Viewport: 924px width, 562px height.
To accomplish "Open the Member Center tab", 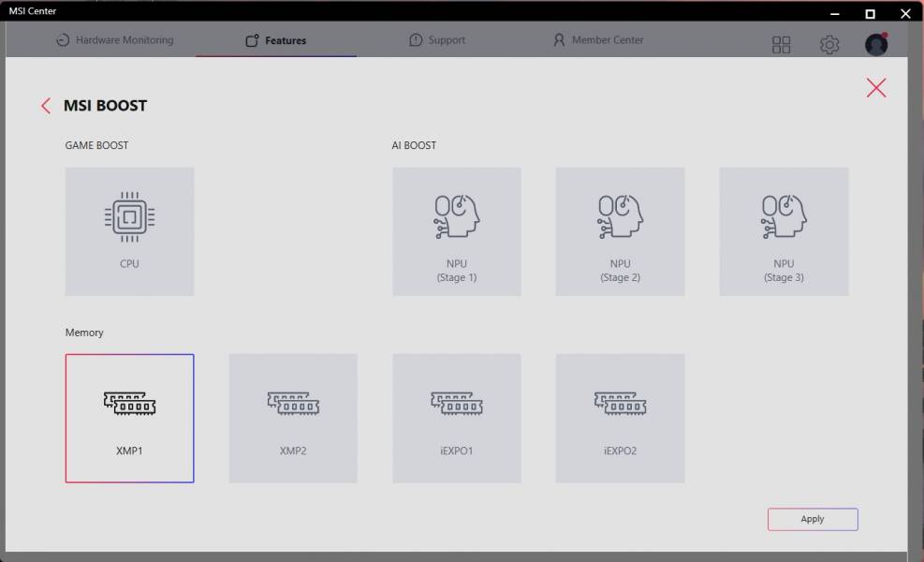I will pyautogui.click(x=598, y=40).
